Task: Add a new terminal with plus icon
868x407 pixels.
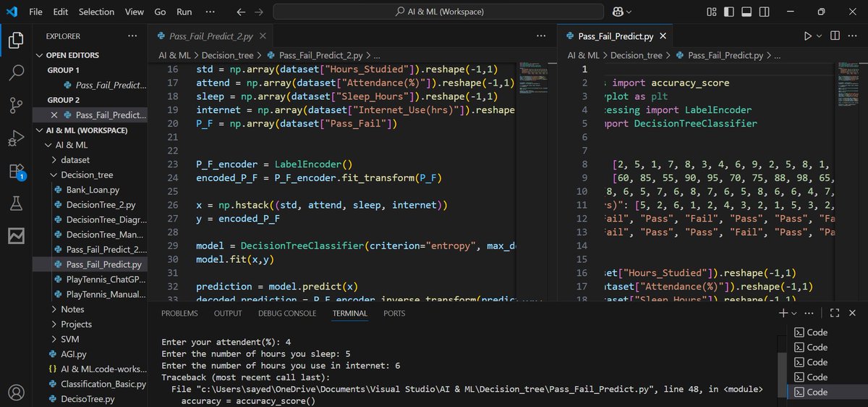Action: tap(783, 313)
